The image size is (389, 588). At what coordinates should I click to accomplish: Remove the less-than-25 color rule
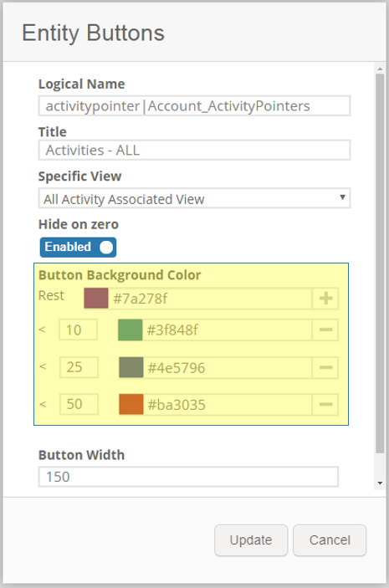(x=325, y=367)
